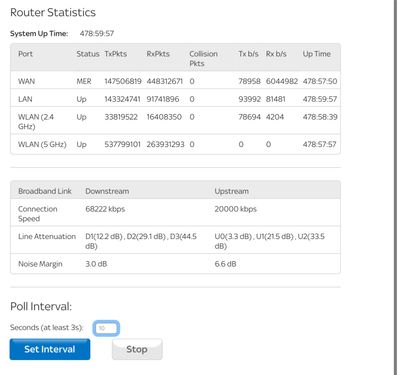Select the System Up Time value 478:59:57
The width and height of the screenshot is (400, 375).
97,33
